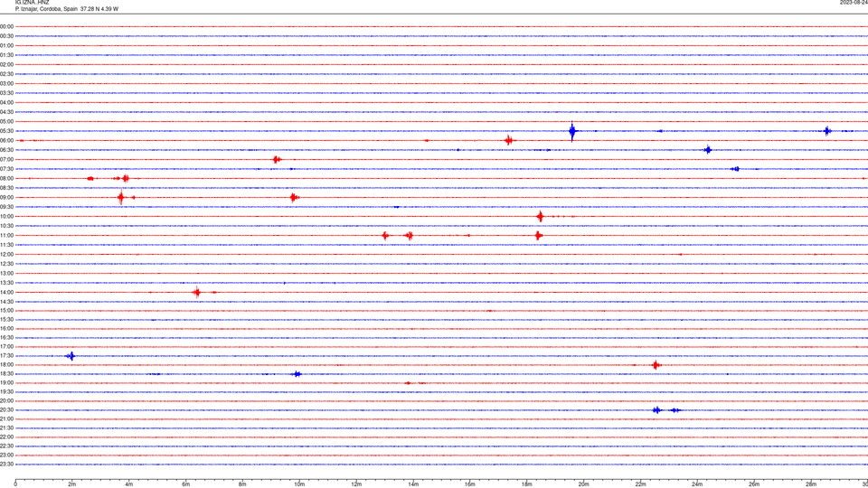Select the 18:00 trace time label

(6, 364)
